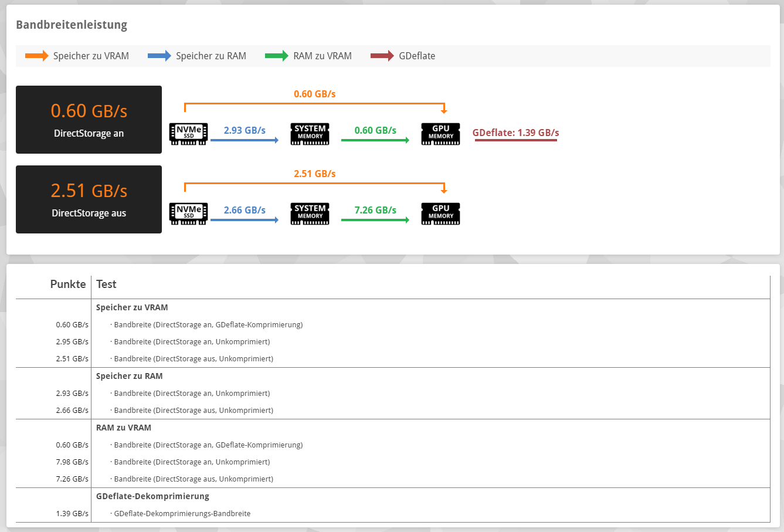Select the Speicher zu RAM legend label
Screen dimensions: 784x532
point(211,56)
